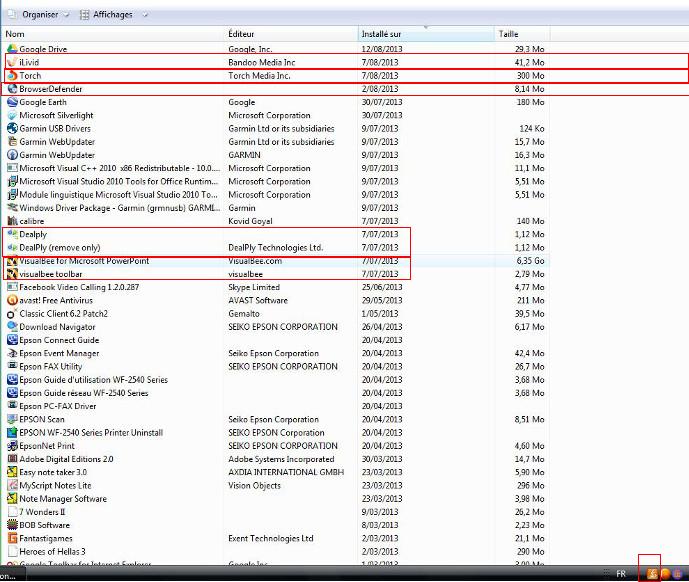Select Heroes of Hellas 3 entry

click(276, 551)
